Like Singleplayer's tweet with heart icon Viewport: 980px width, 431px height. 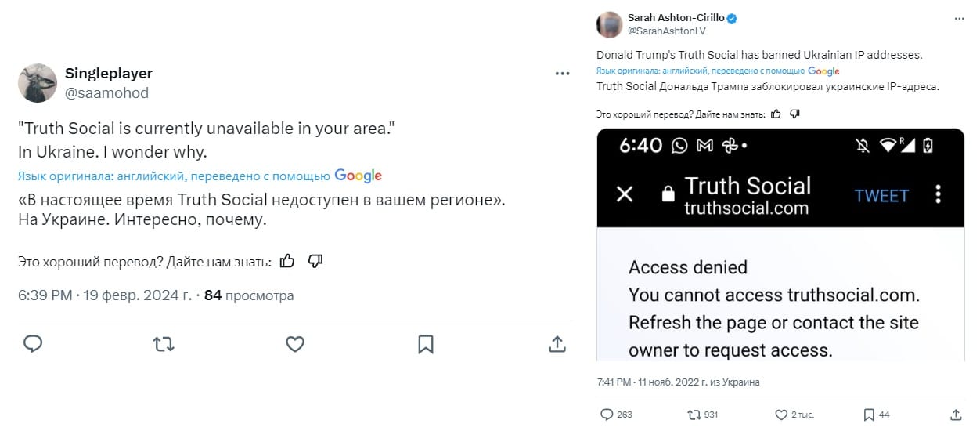[294, 343]
